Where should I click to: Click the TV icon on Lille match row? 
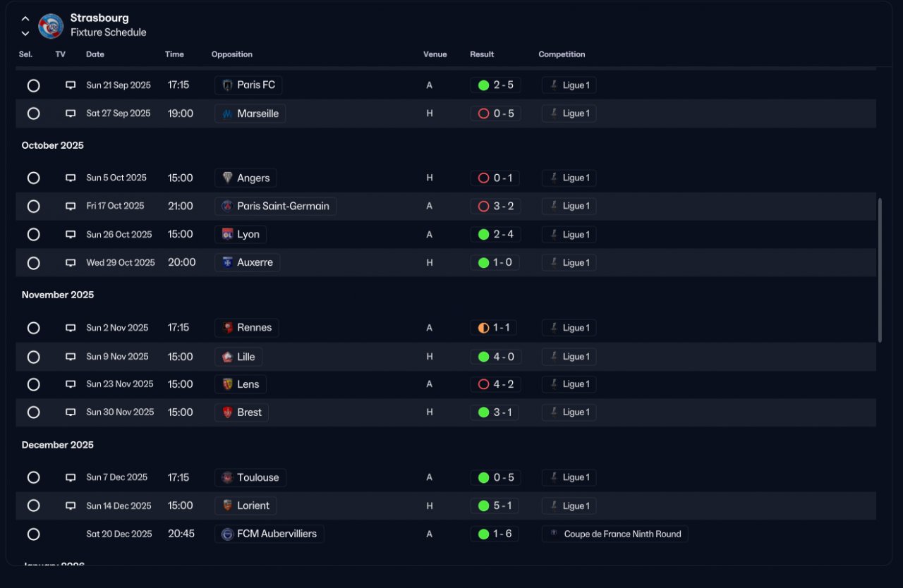click(x=71, y=357)
